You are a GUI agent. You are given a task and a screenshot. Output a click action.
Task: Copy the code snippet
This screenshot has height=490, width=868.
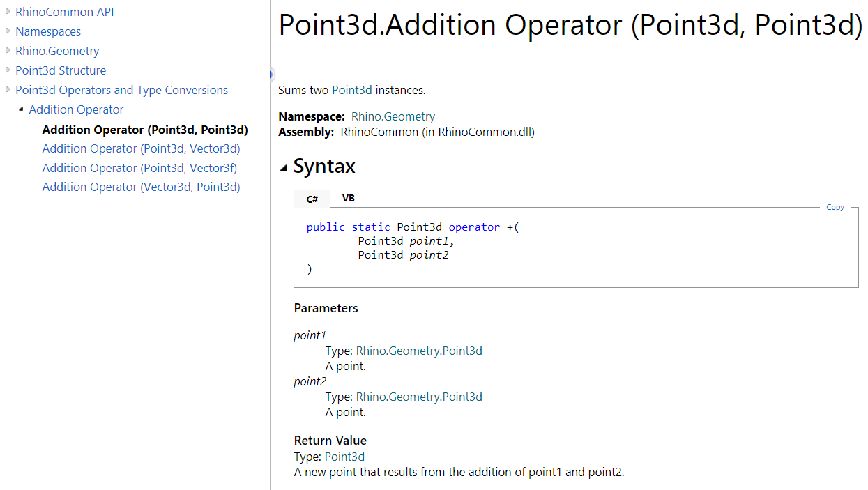coord(835,207)
